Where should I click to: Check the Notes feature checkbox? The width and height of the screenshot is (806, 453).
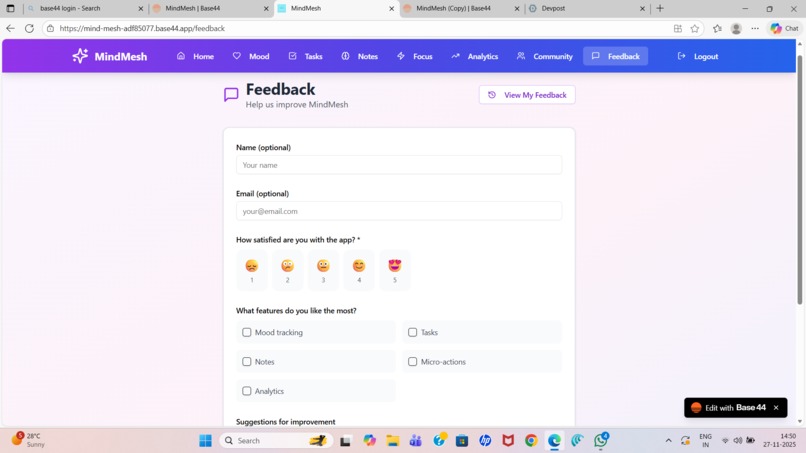[x=247, y=361]
